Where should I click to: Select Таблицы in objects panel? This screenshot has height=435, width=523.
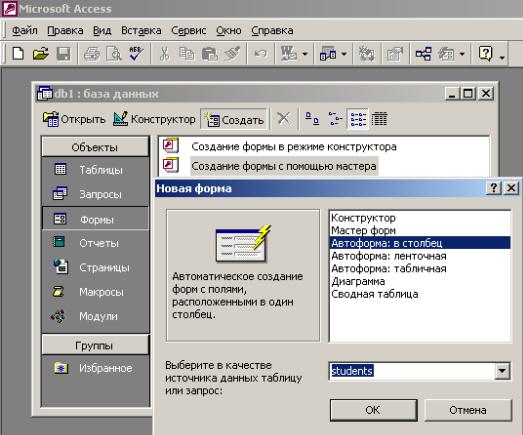pos(95,170)
